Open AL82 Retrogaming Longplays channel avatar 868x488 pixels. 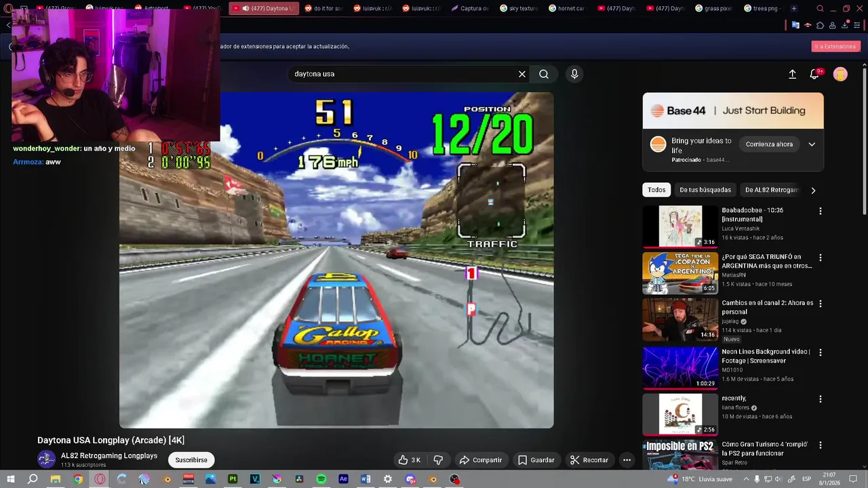pos(46,460)
